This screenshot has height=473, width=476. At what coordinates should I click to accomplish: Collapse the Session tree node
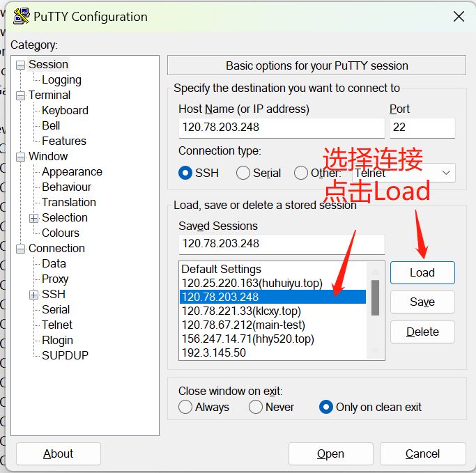click(x=20, y=65)
